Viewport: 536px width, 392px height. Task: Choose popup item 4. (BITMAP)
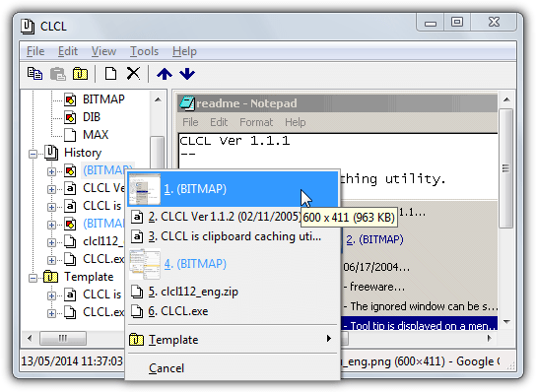233,264
